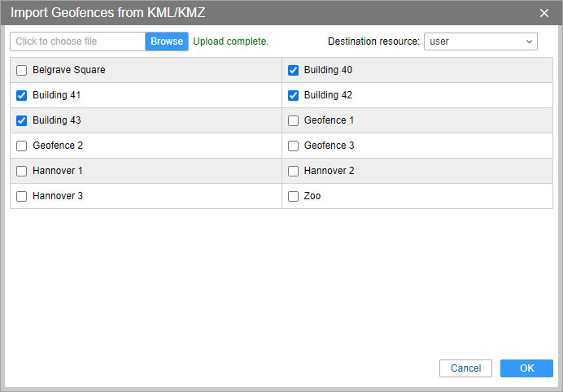
Task: Mark the Hannover 2 checkbox
Action: (294, 171)
